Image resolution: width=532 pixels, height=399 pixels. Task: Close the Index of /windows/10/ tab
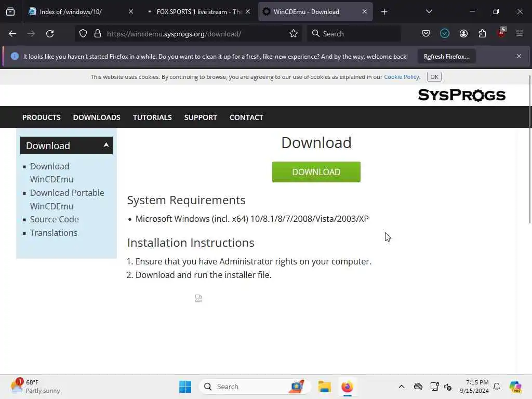pos(131,12)
